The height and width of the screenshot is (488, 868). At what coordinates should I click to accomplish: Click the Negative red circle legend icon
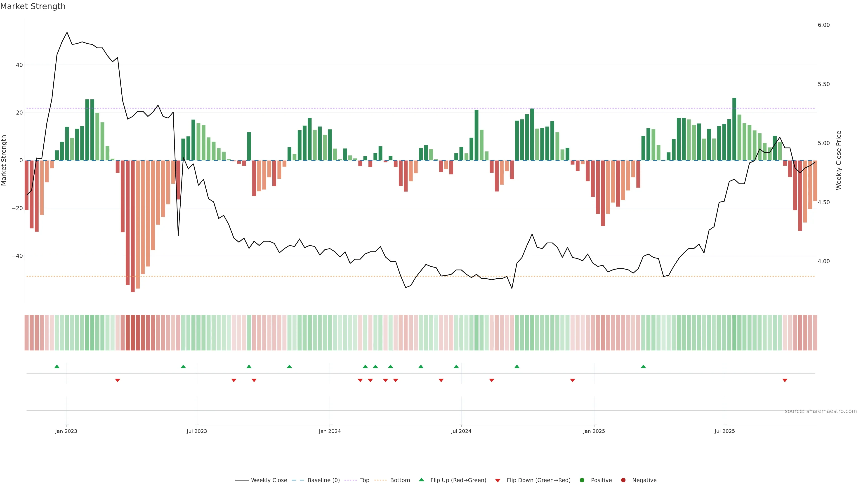pos(623,480)
